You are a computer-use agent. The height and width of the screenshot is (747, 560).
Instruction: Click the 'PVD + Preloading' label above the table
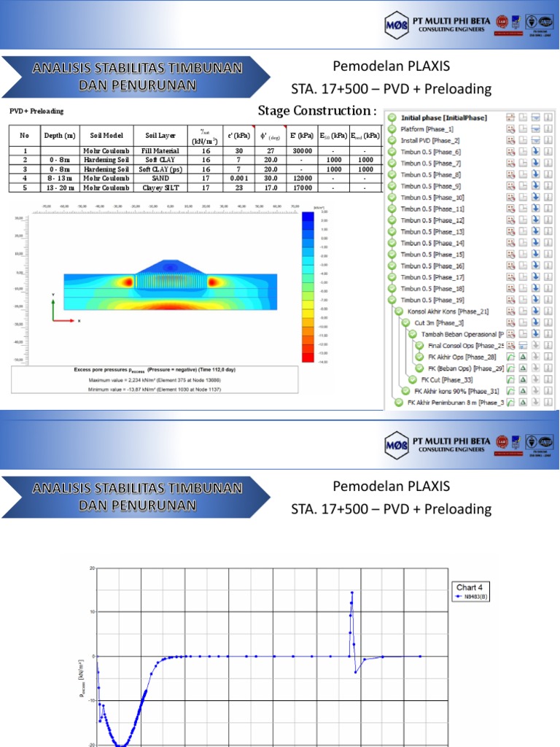pos(36,111)
